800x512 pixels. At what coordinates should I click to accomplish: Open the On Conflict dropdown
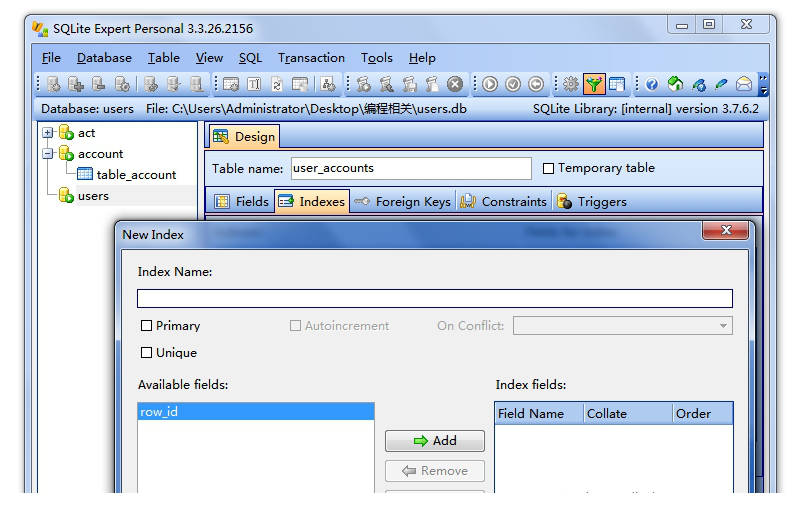[622, 326]
